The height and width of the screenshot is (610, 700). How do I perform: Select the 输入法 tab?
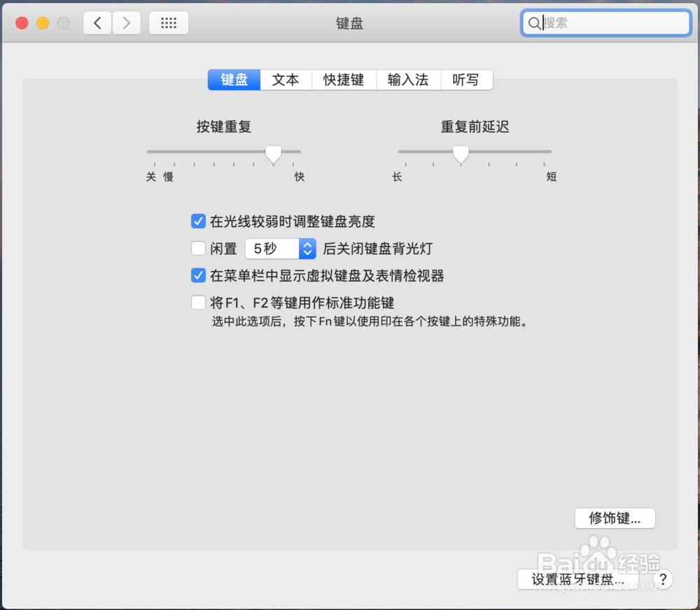pyautogui.click(x=408, y=79)
